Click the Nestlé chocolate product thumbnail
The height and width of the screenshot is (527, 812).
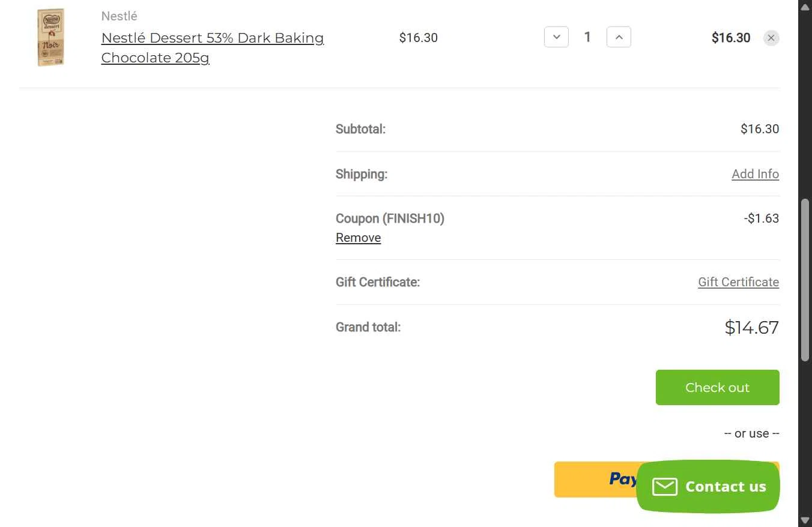pyautogui.click(x=50, y=37)
